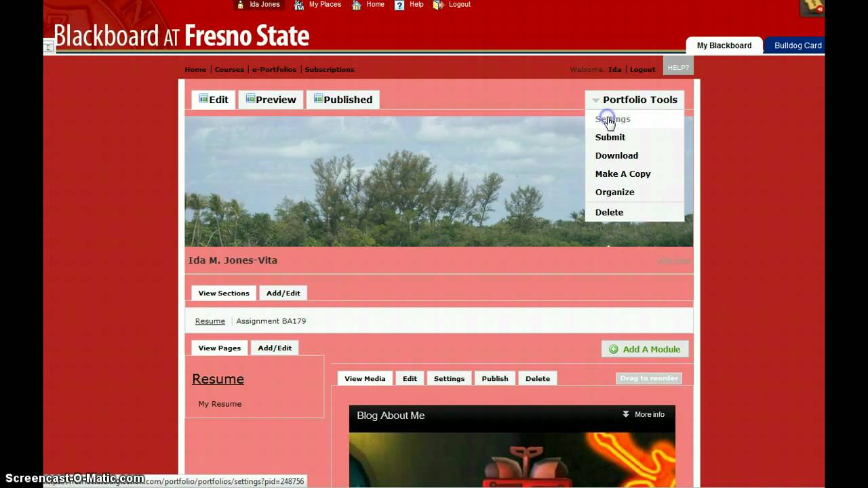Open the Preview portfolio tab

(x=271, y=100)
